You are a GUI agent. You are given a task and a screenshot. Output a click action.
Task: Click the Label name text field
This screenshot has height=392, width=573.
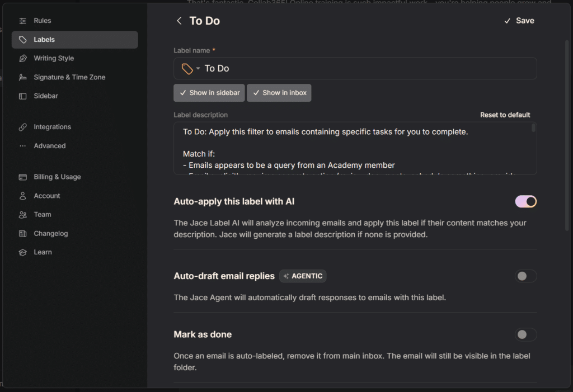click(x=364, y=69)
